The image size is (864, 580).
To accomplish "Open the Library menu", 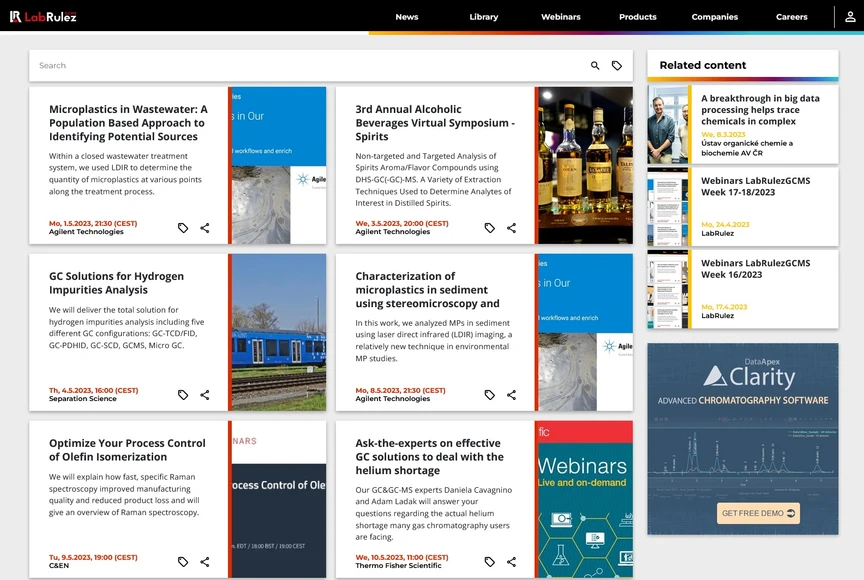I will tap(484, 17).
